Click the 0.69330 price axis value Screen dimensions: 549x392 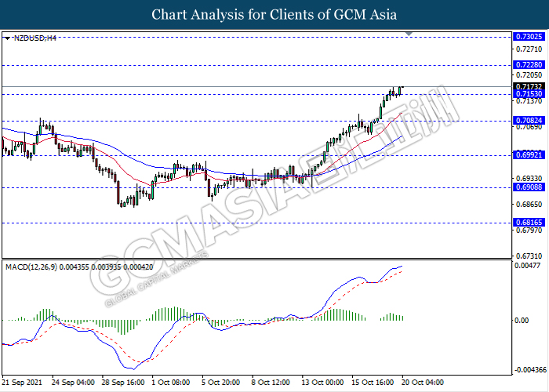(529, 179)
